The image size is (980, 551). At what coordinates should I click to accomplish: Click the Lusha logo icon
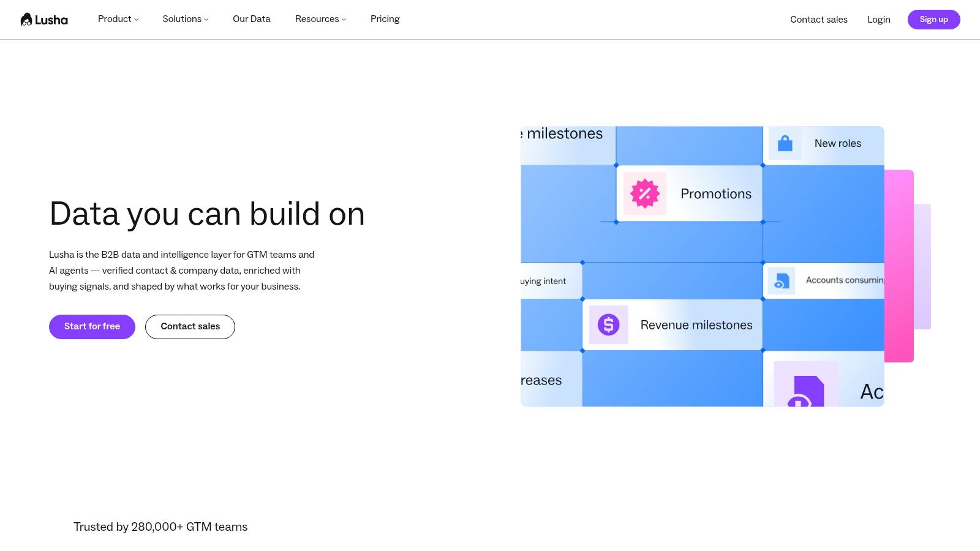(x=44, y=20)
